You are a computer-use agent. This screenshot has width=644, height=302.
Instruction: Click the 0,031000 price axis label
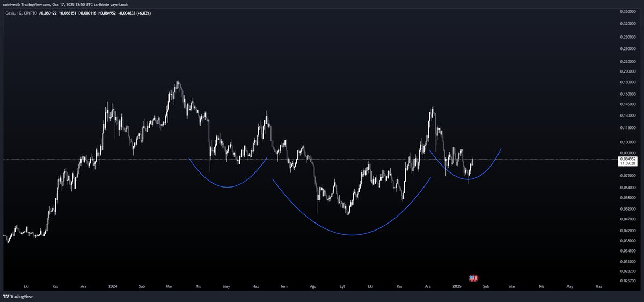pyautogui.click(x=627, y=262)
